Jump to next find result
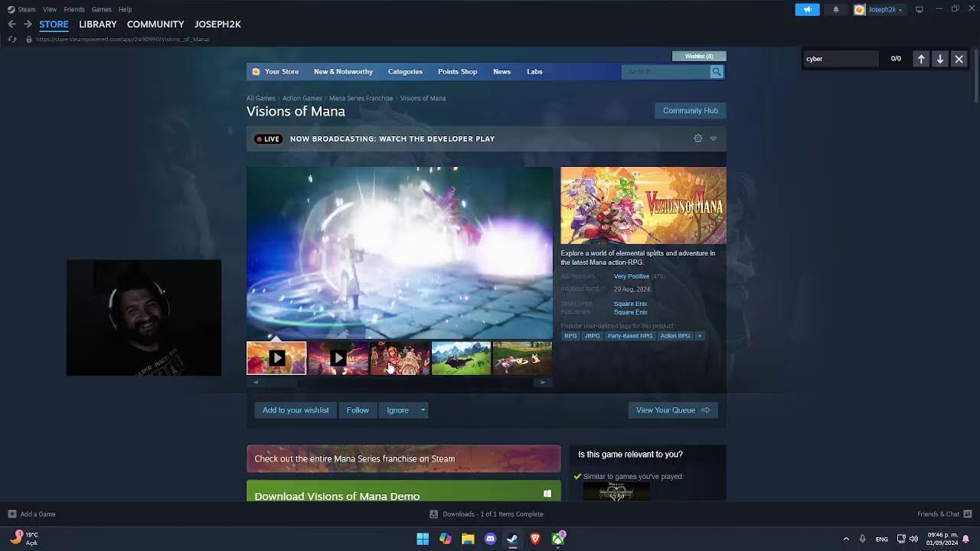Image resolution: width=980 pixels, height=551 pixels. click(940, 58)
